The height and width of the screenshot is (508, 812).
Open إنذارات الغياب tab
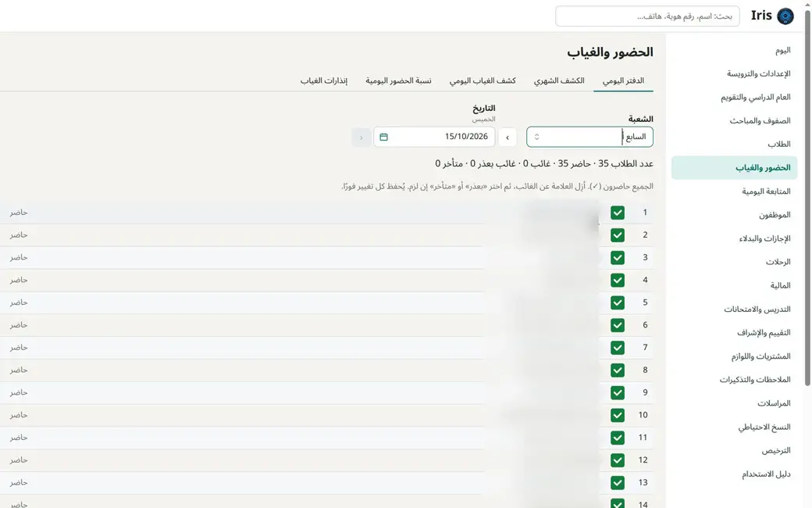pyautogui.click(x=324, y=80)
